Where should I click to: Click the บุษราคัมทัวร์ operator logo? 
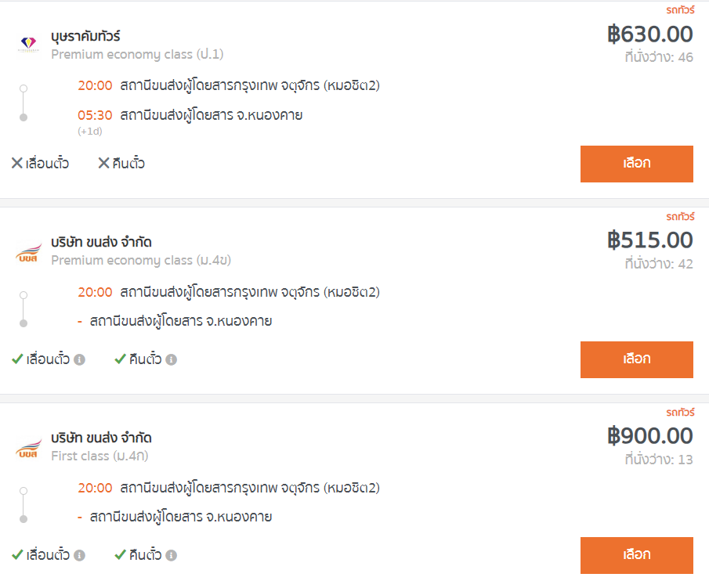coord(28,45)
